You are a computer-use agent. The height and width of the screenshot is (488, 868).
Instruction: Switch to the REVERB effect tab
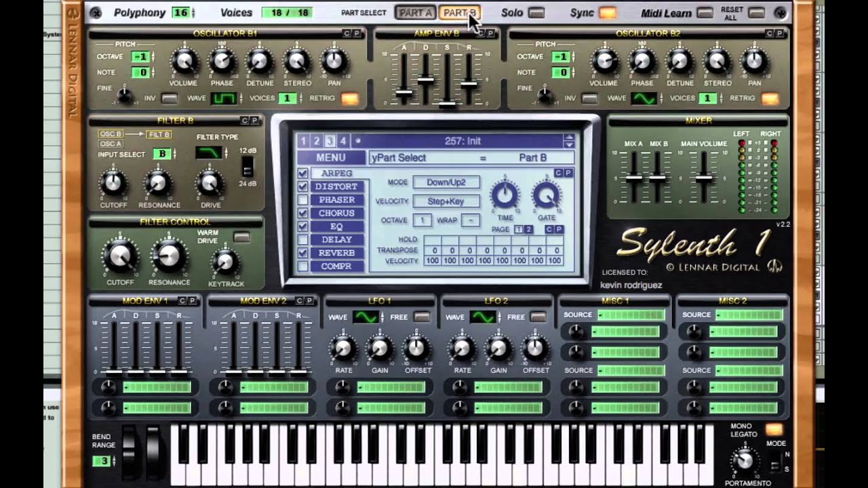click(x=337, y=253)
